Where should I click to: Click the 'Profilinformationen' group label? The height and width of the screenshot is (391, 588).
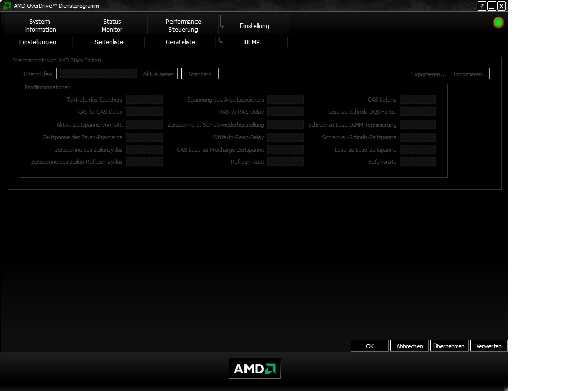click(47, 87)
